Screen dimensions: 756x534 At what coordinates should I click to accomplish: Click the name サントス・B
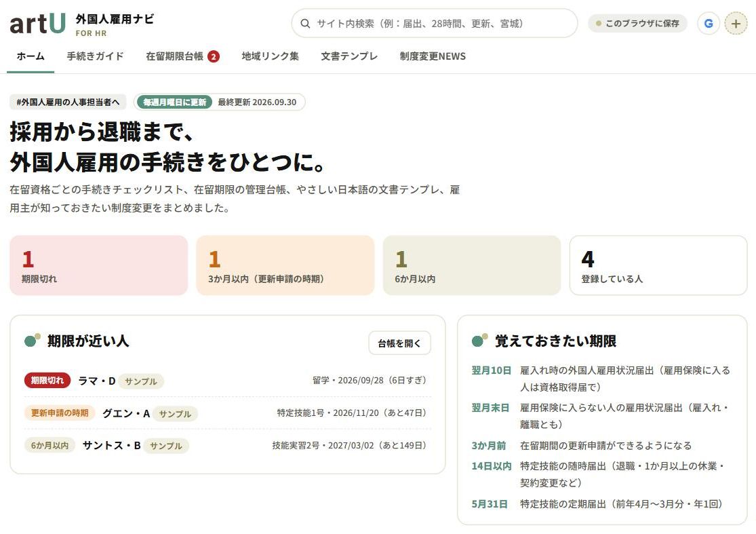coord(112,445)
